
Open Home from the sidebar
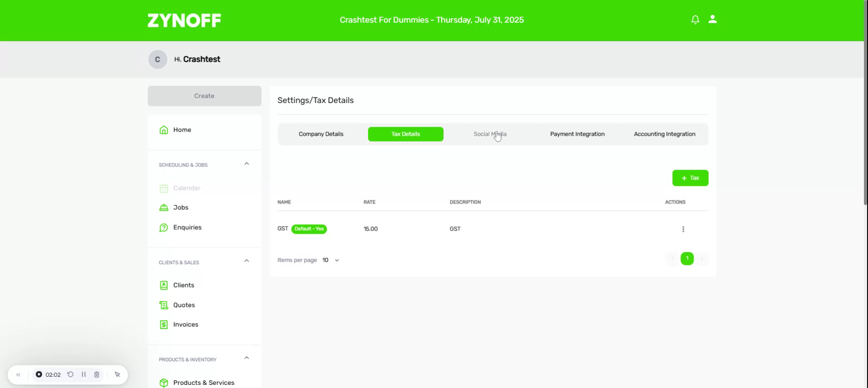click(182, 130)
